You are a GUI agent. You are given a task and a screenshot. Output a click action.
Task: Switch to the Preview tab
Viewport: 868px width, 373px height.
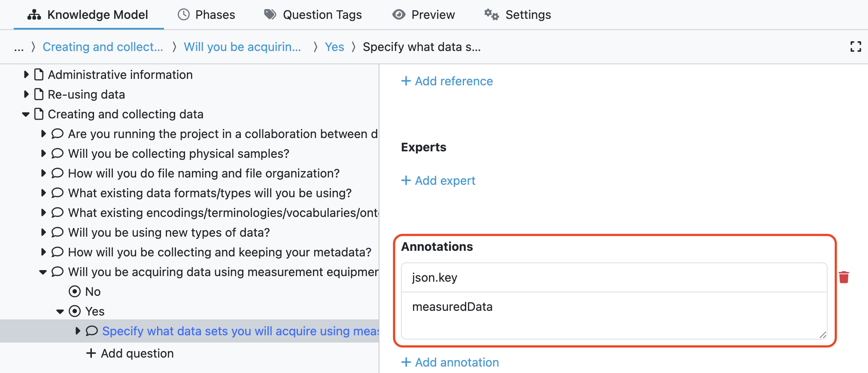click(x=423, y=15)
